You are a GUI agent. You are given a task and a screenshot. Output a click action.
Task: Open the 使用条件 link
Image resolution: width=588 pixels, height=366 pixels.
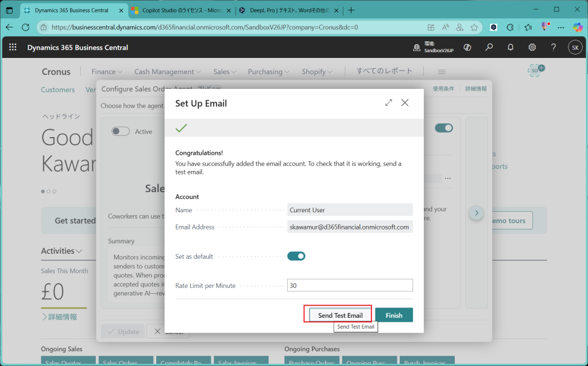pyautogui.click(x=443, y=89)
